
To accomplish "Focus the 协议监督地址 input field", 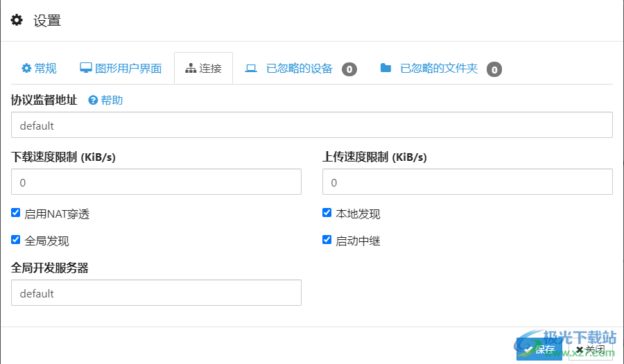I will (x=311, y=125).
